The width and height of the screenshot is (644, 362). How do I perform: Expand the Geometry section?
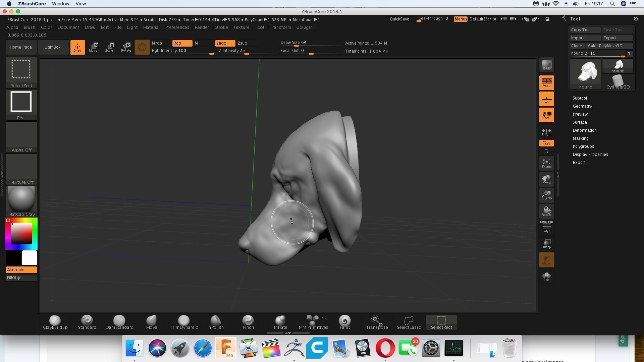click(582, 106)
